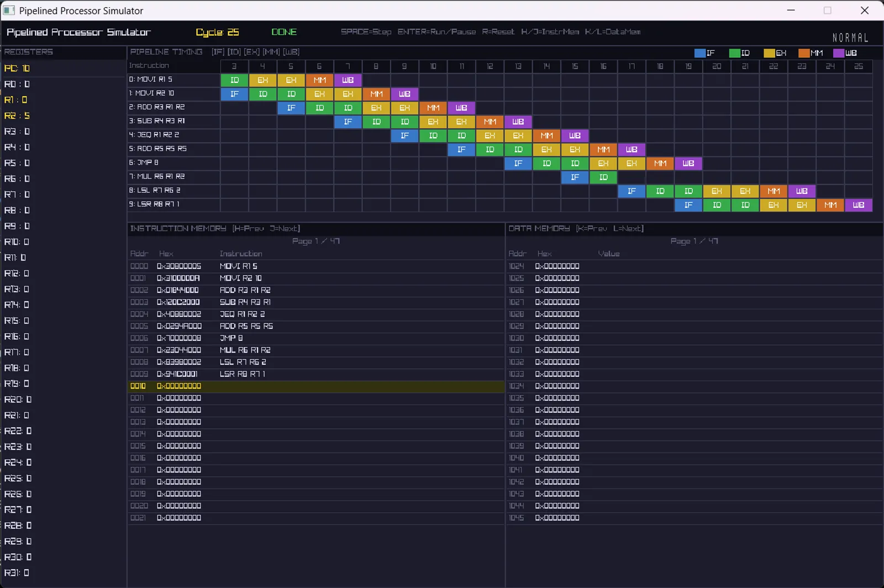Click the orange MM legend swatch

804,53
